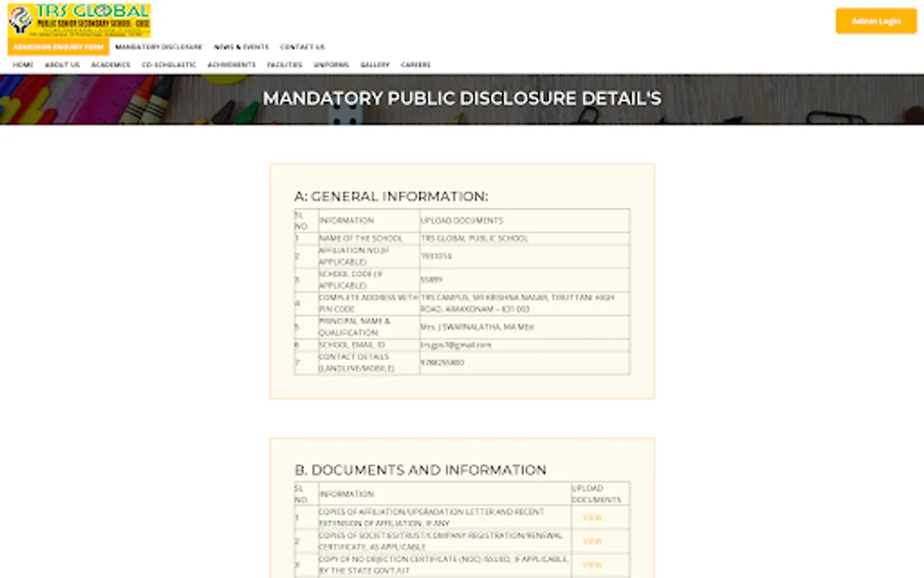Screen dimensions: 924x578
Task: Click the TRS Global school logo
Action: pos(80,20)
